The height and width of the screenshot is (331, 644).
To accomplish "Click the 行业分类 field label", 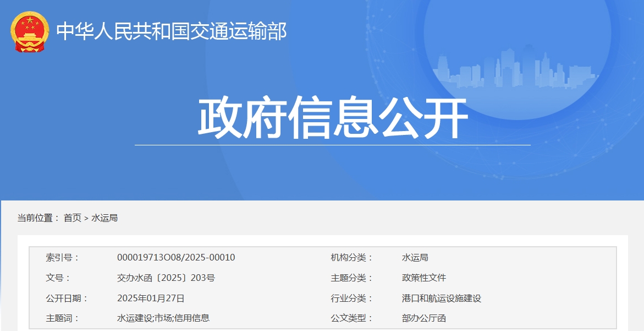I will tap(351, 299).
